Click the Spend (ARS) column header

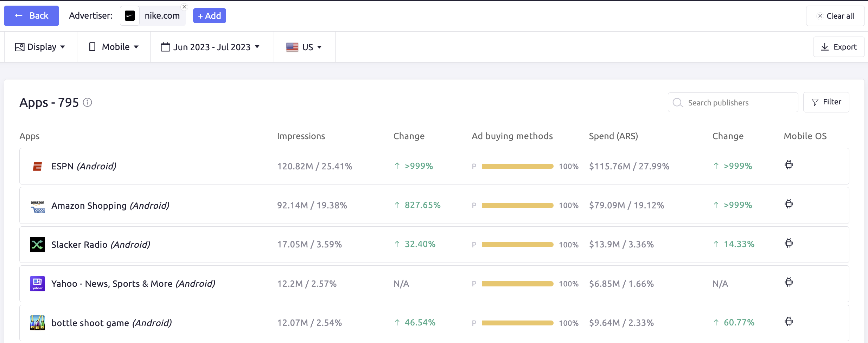[x=613, y=136]
